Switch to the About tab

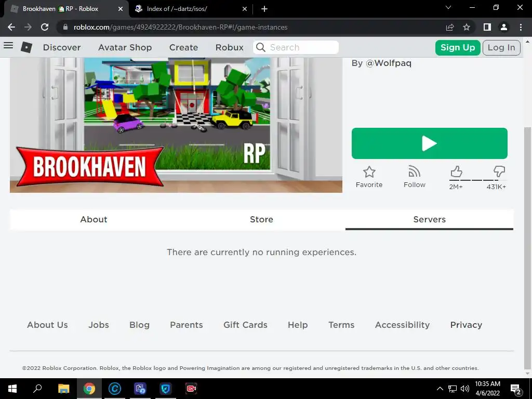tap(94, 220)
